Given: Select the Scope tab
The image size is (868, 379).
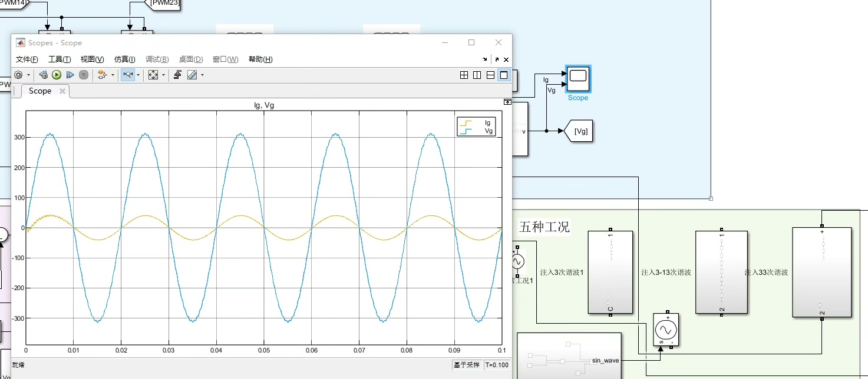Looking at the screenshot, I should point(39,91).
